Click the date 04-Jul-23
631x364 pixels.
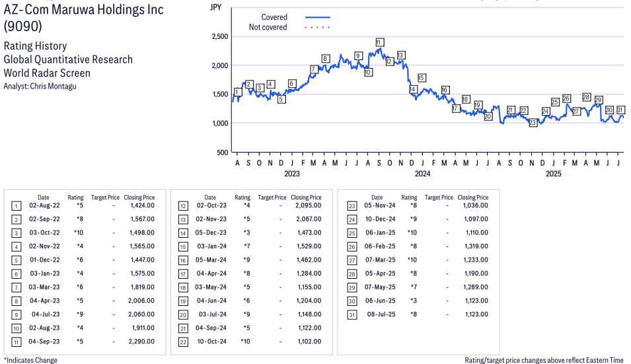point(46,314)
